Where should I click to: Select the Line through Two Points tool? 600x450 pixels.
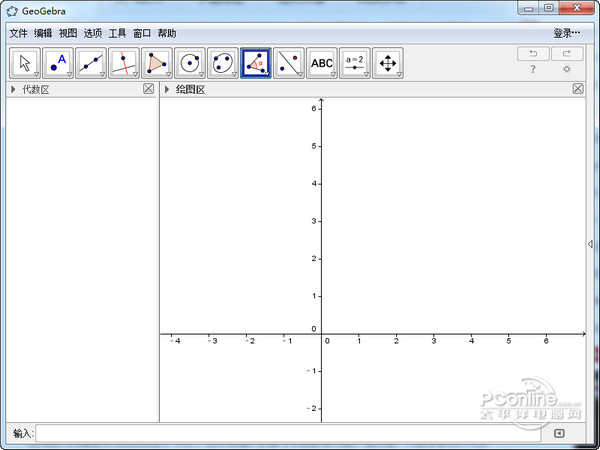[x=91, y=63]
